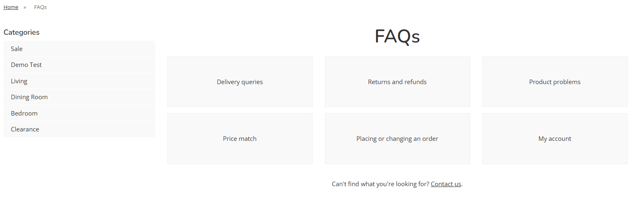This screenshot has height=198, width=644.
Task: Click the Categories sidebar heading
Action: click(21, 32)
